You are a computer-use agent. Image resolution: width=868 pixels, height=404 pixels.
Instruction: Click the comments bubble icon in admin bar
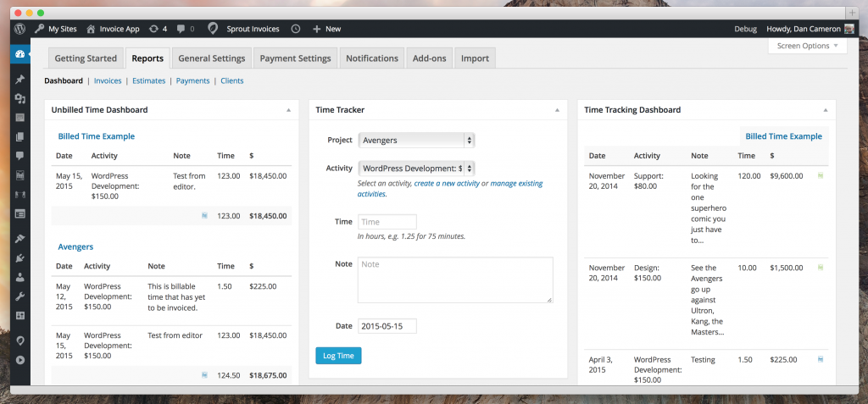(181, 29)
